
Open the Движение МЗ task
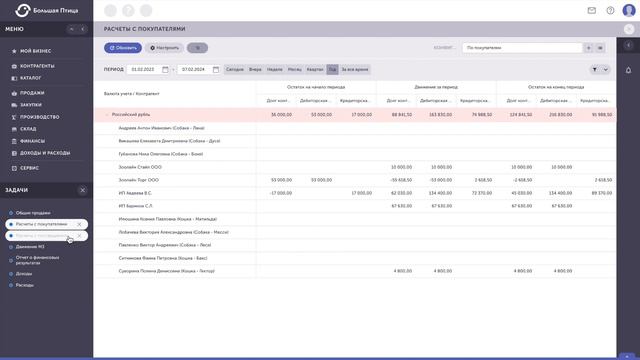click(30, 247)
